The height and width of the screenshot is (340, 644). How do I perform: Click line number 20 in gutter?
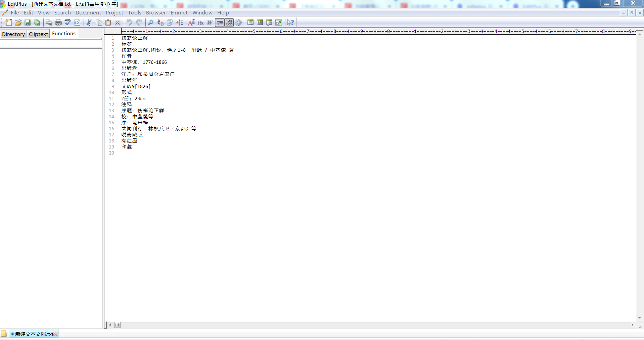(111, 153)
